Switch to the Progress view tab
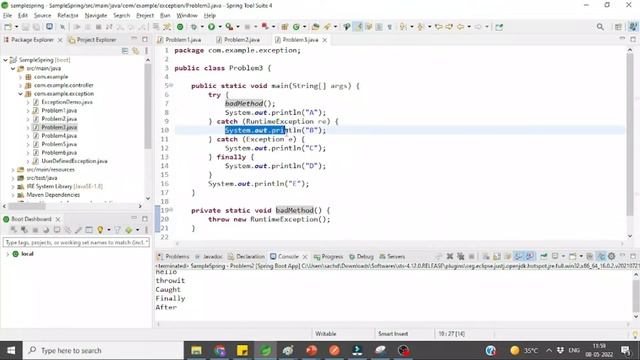This screenshot has height=360, width=640. point(328,257)
